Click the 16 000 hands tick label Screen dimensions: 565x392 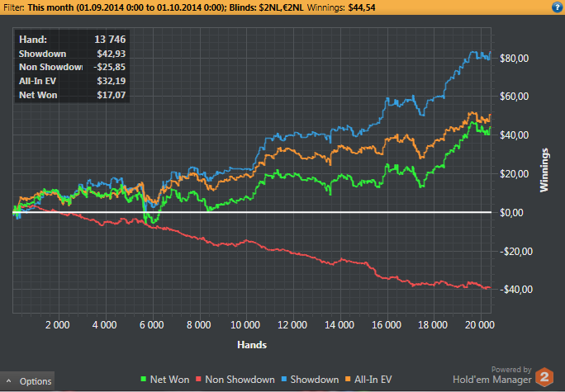tap(387, 325)
